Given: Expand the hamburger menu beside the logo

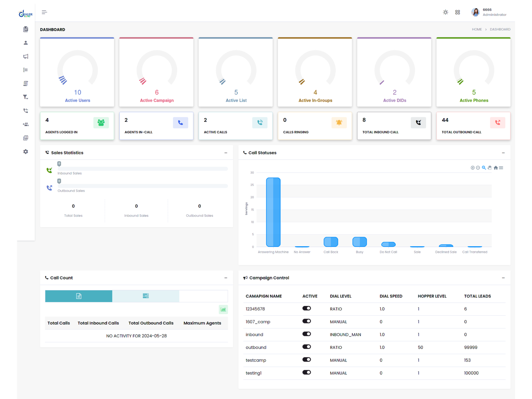Looking at the screenshot, I should click(44, 12).
